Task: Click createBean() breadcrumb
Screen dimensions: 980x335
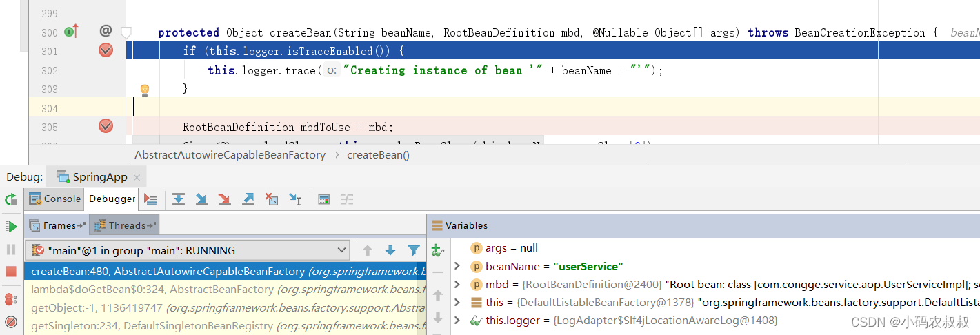Action: (x=378, y=155)
